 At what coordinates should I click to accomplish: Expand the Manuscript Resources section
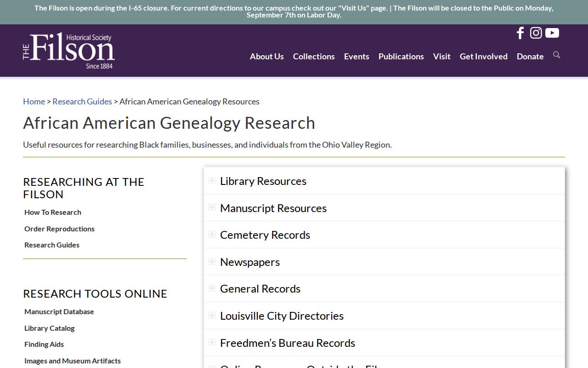pos(384,208)
